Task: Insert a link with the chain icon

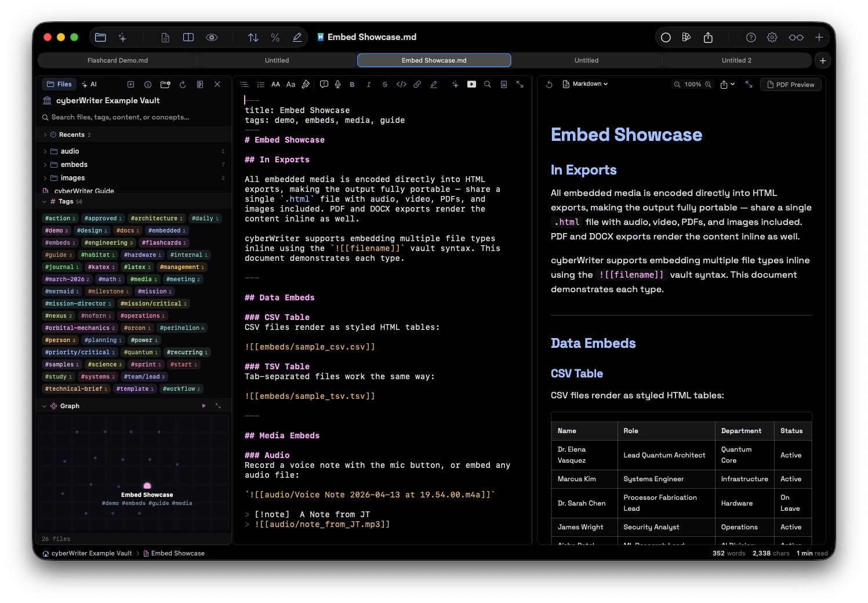Action: point(417,85)
